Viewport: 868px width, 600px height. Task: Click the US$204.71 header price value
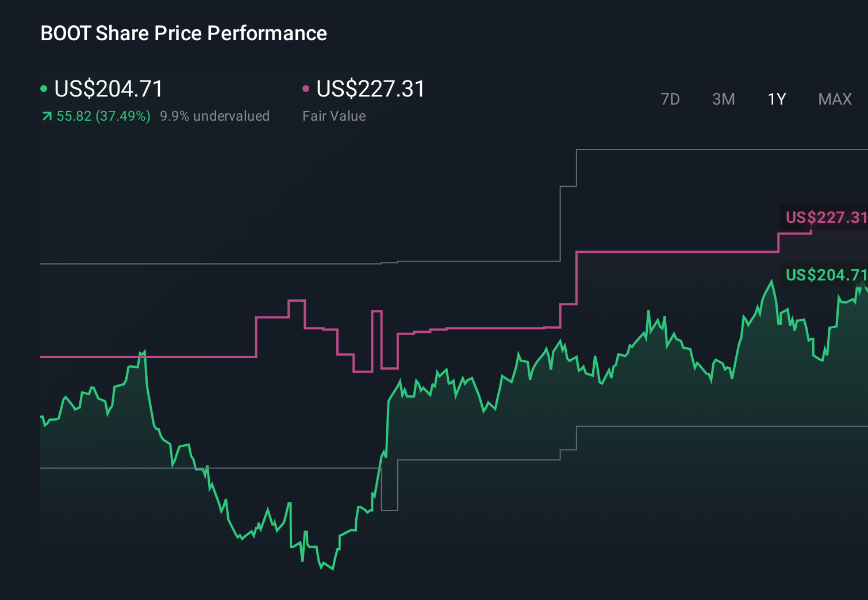(x=107, y=89)
